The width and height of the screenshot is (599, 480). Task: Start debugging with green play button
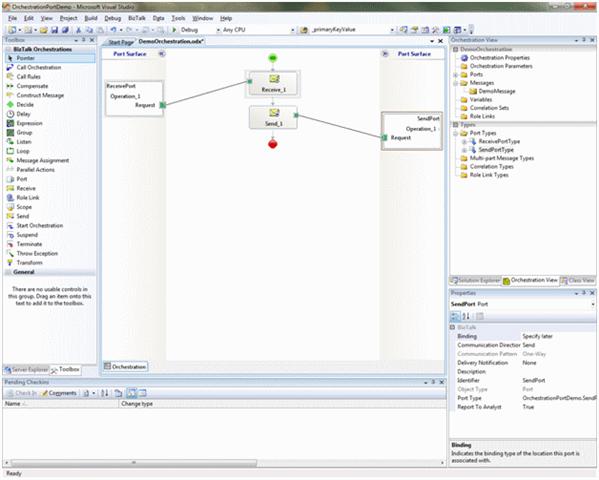(x=174, y=30)
